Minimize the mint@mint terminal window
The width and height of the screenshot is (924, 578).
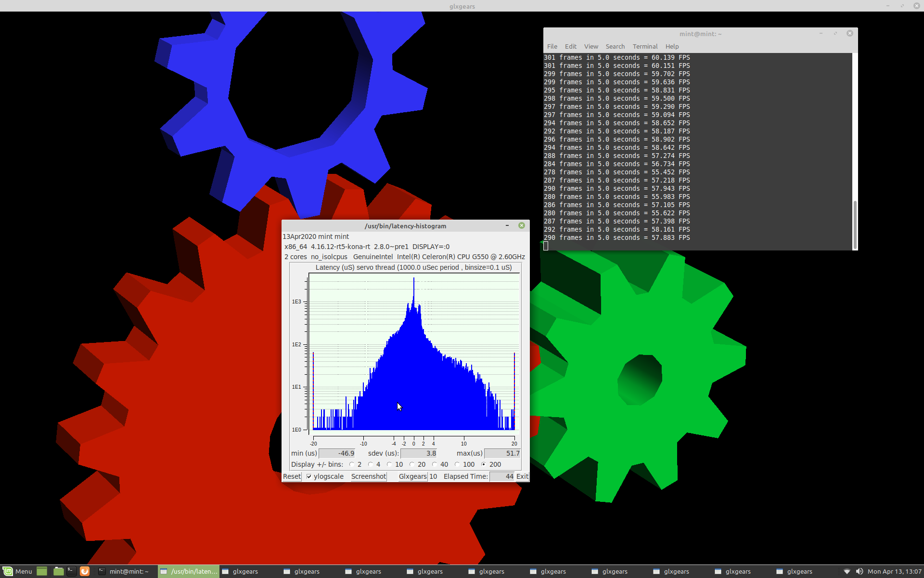click(821, 33)
